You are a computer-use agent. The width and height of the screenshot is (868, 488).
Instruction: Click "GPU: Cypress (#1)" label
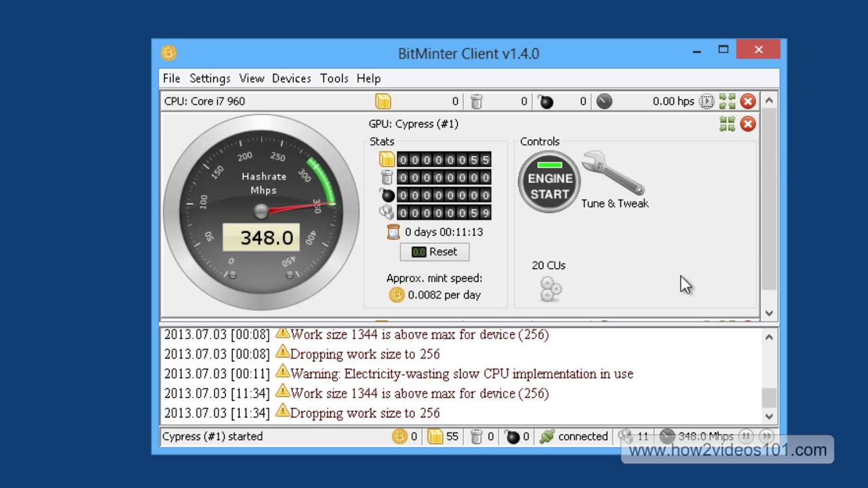(414, 124)
